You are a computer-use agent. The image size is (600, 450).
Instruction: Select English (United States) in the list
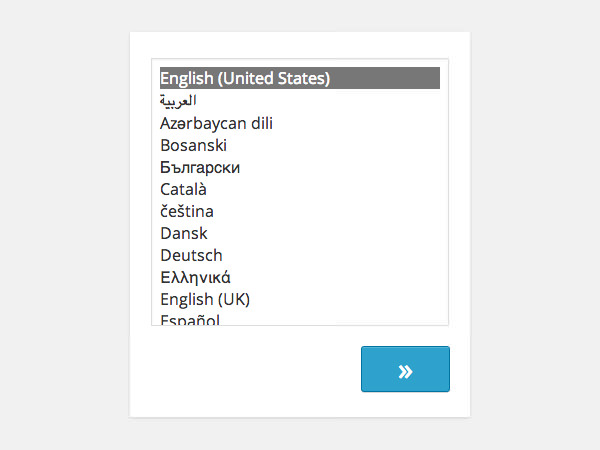(x=245, y=78)
